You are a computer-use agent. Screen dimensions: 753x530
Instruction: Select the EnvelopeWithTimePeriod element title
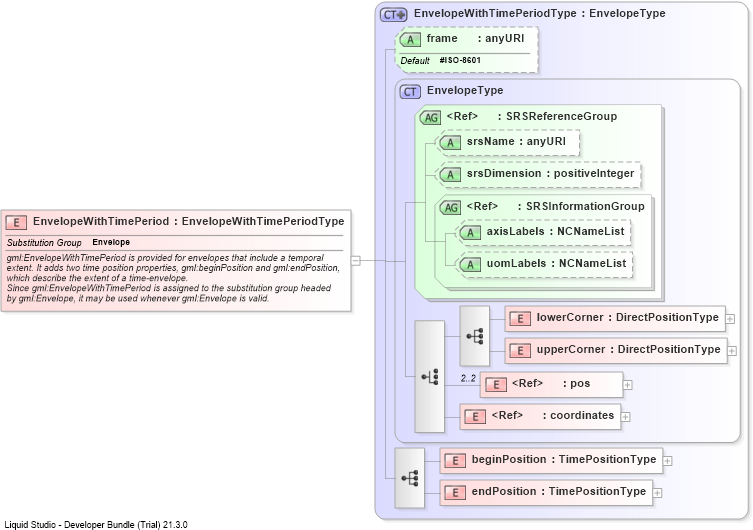pos(188,221)
